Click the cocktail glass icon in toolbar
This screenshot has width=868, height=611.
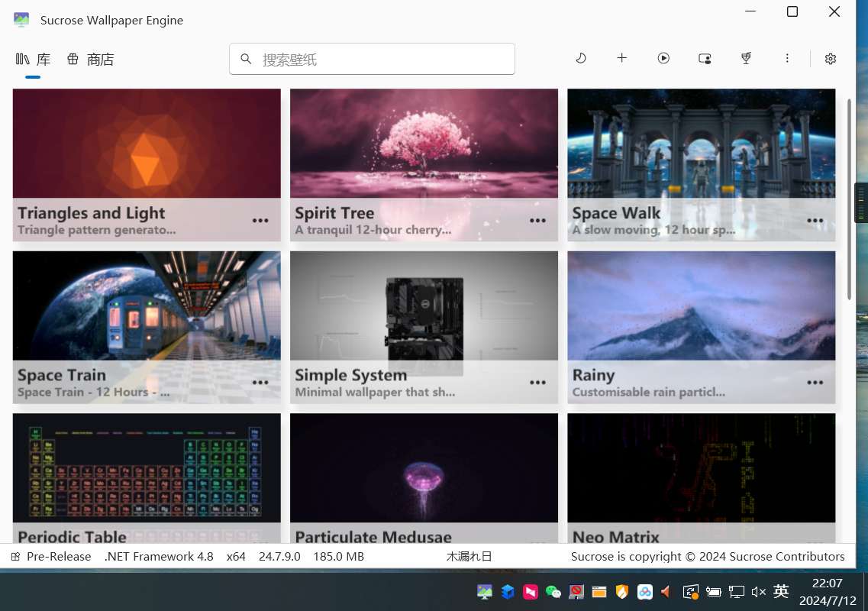[746, 58]
